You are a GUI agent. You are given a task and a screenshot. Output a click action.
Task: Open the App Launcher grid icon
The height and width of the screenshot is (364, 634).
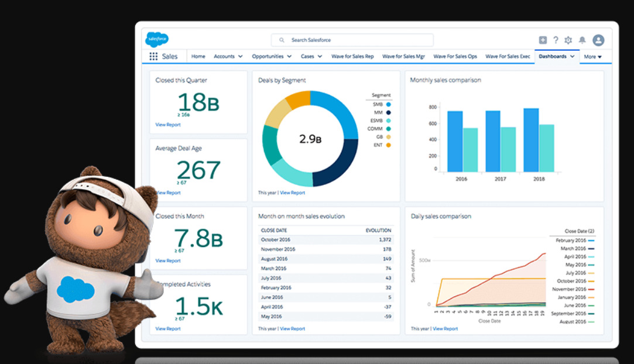153,57
